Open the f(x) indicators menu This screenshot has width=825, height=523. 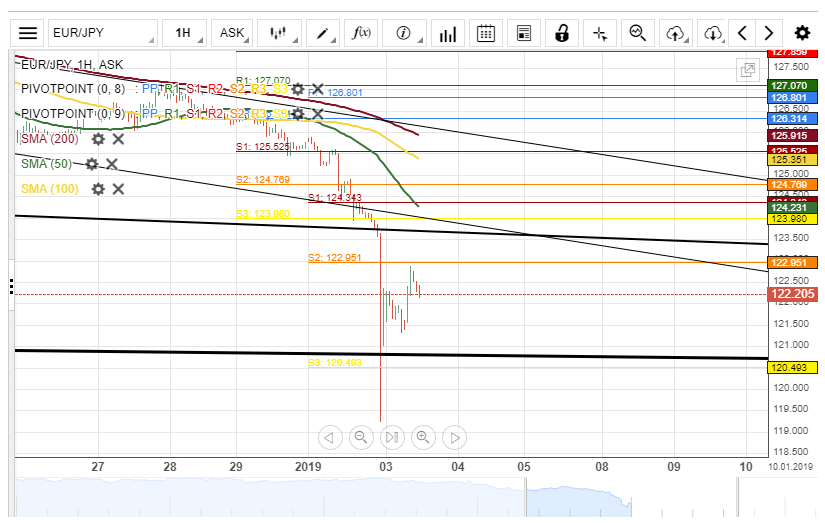tap(362, 33)
